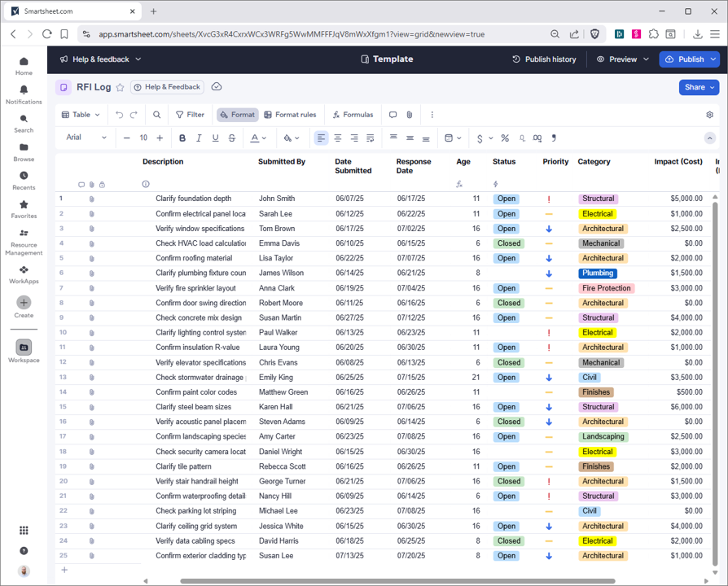Viewport: 728px width, 586px height.
Task: Toggle italic text formatting
Action: [x=199, y=138]
